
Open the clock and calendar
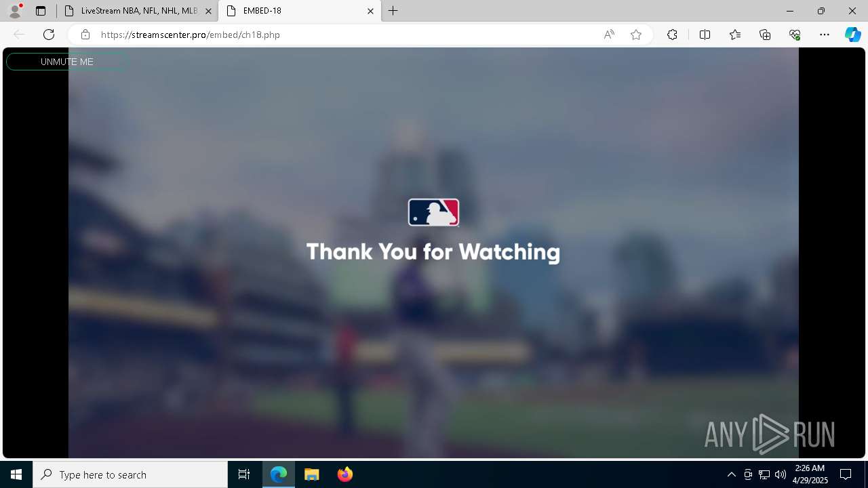[811, 474]
